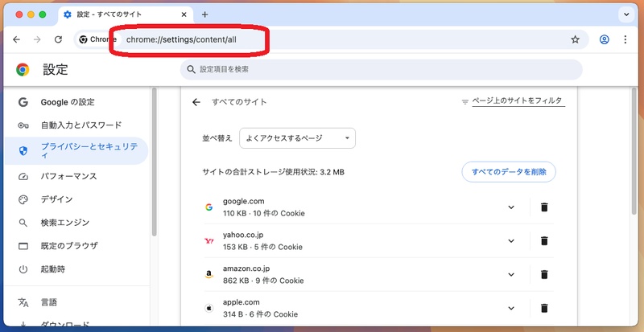Viewport: 644px width, 332px height.
Task: Click ページ上のサイトをフィルタ filter field
Action: click(x=518, y=101)
